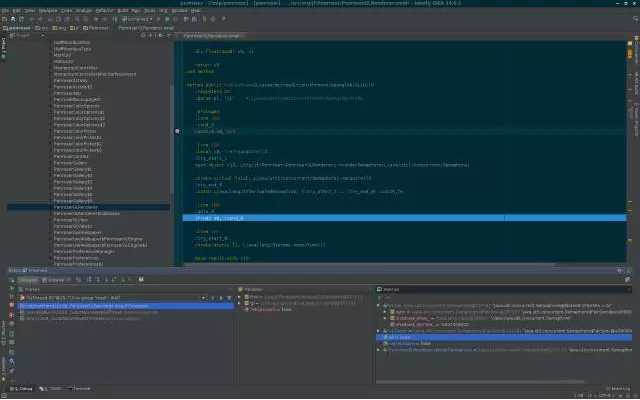Open the Refactor menu
The image size is (640, 400).
coord(105,11)
